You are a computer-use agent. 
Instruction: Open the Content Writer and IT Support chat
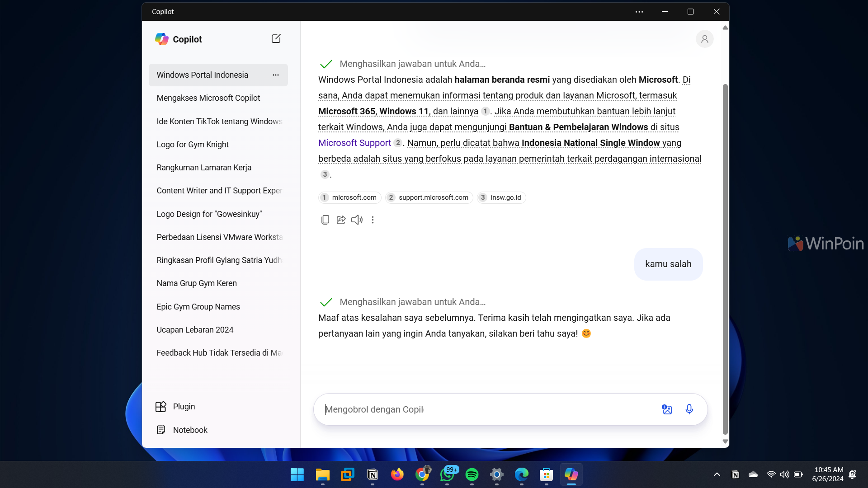tap(218, 191)
